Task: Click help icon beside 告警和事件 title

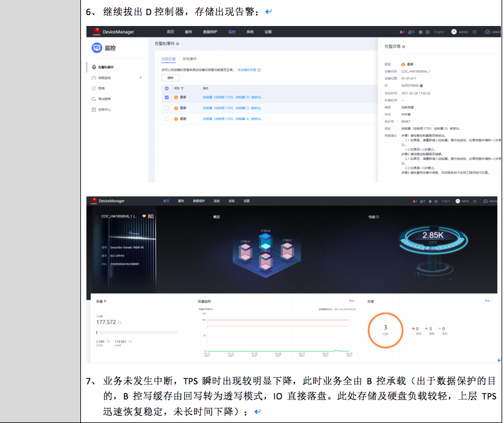Action: tap(178, 44)
